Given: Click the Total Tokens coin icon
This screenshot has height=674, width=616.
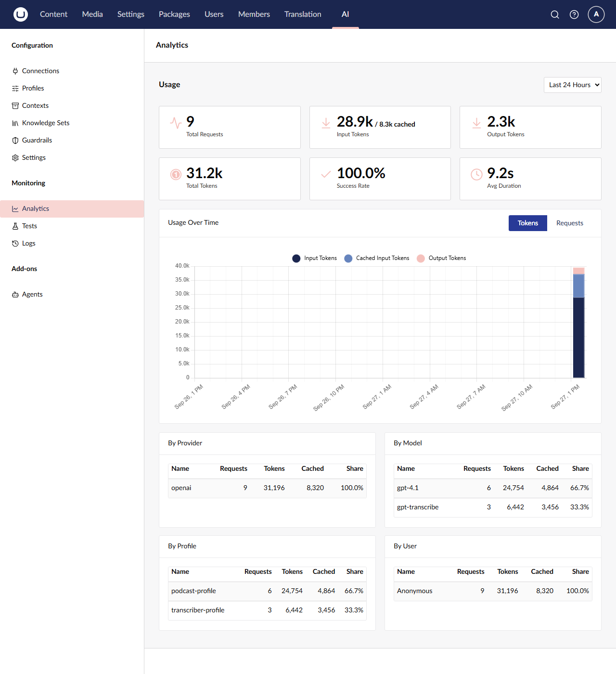Looking at the screenshot, I should click(x=176, y=174).
